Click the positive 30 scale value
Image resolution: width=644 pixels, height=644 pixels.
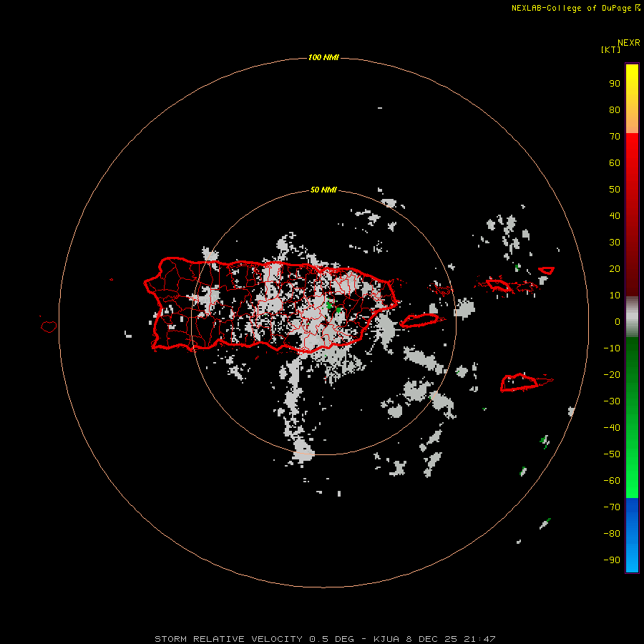point(615,243)
